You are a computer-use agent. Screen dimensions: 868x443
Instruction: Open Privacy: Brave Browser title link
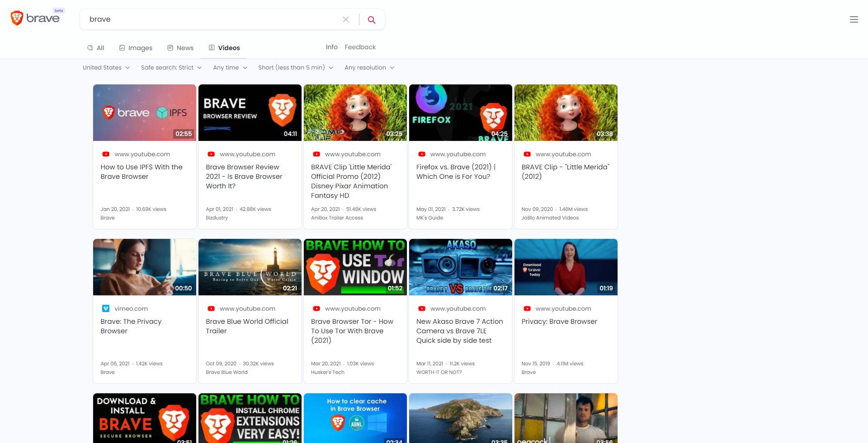click(559, 322)
